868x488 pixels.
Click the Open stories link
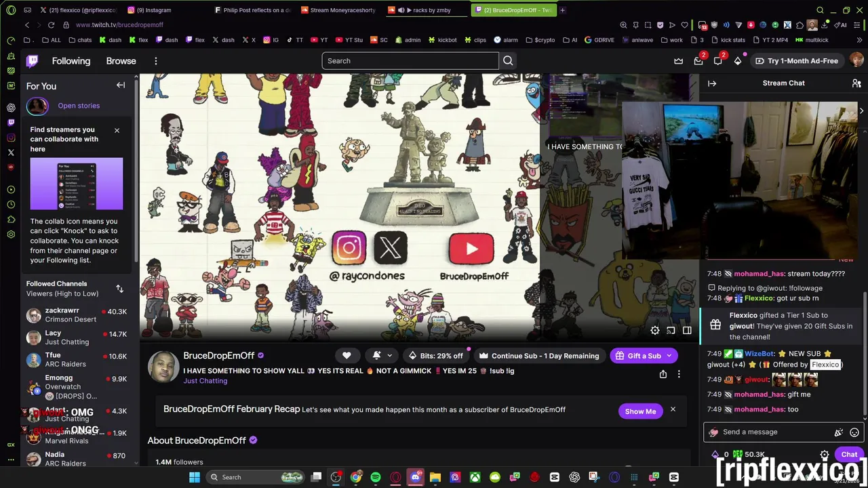pyautogui.click(x=79, y=106)
